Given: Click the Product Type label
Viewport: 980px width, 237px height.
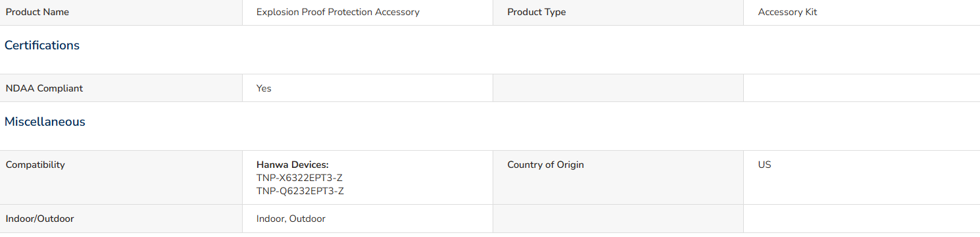Looking at the screenshot, I should [x=537, y=13].
